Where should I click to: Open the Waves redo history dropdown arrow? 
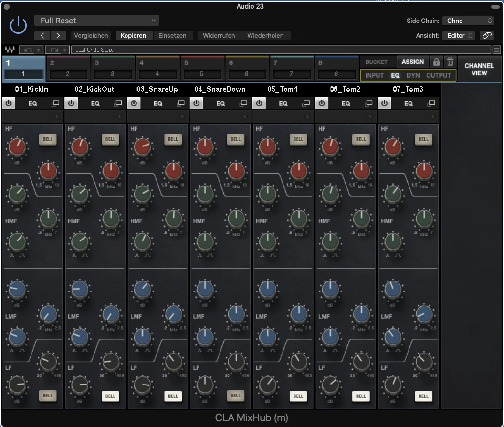[x=64, y=50]
